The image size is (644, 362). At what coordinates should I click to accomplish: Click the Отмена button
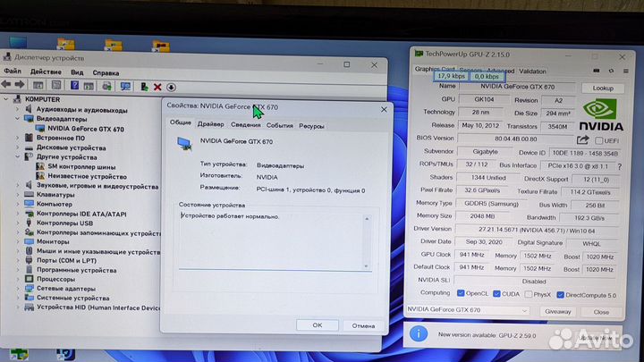(x=363, y=326)
